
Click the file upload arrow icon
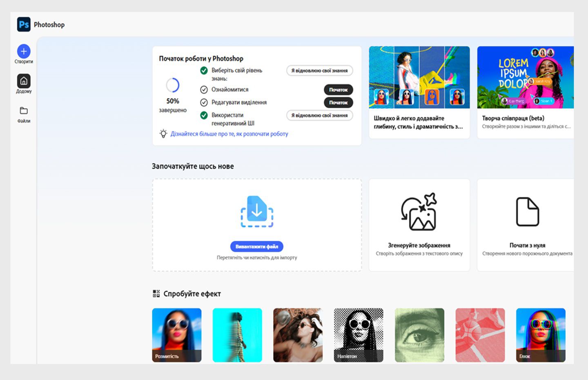click(256, 210)
